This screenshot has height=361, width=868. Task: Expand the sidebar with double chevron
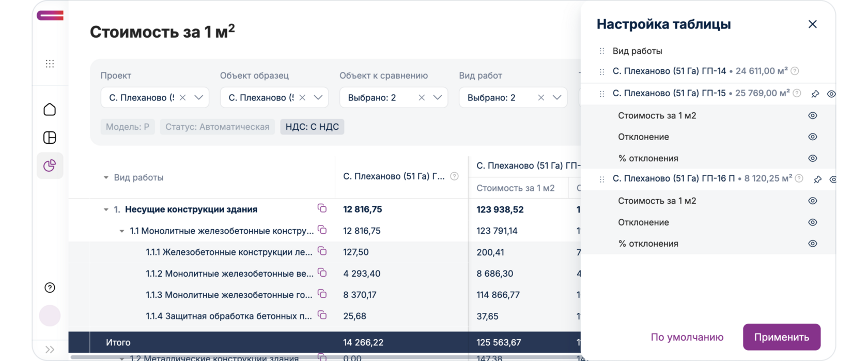[50, 350]
